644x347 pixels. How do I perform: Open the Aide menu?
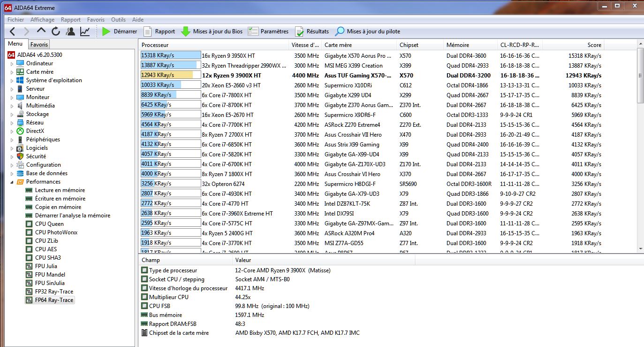pyautogui.click(x=138, y=20)
